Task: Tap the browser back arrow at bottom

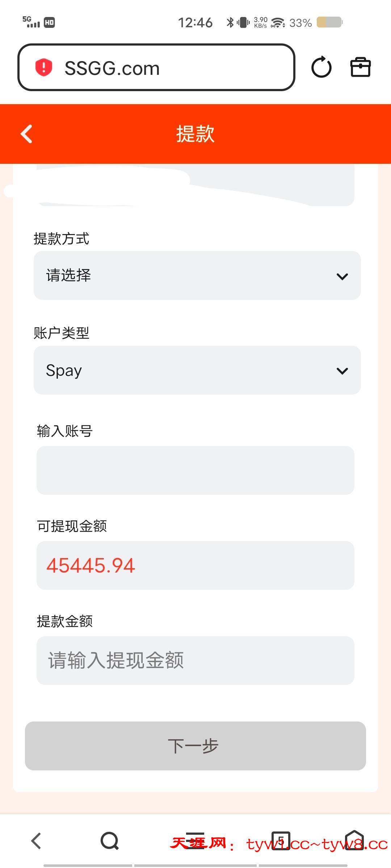Action: pos(36,841)
